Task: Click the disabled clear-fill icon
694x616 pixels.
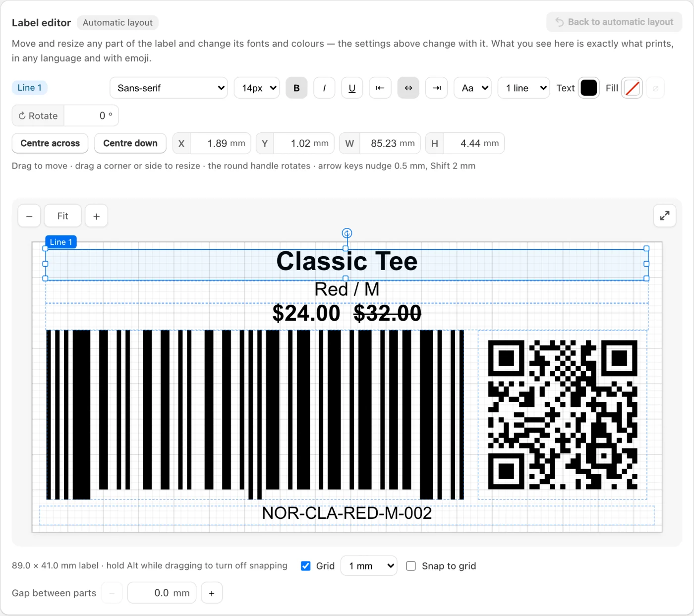Action: click(655, 88)
